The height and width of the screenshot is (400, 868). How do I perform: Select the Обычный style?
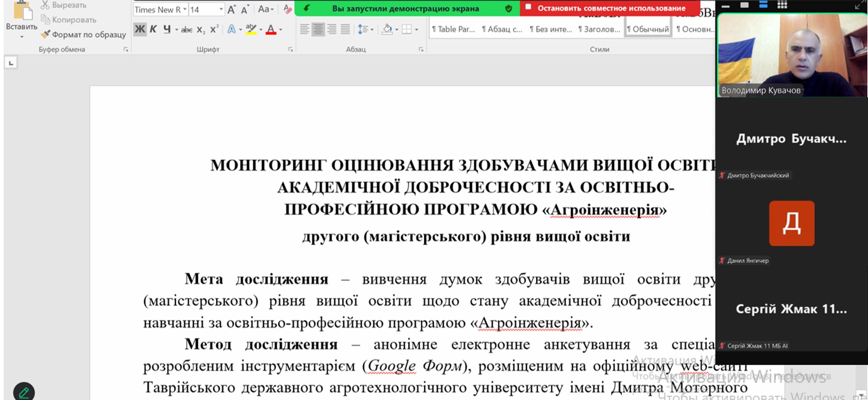647,29
